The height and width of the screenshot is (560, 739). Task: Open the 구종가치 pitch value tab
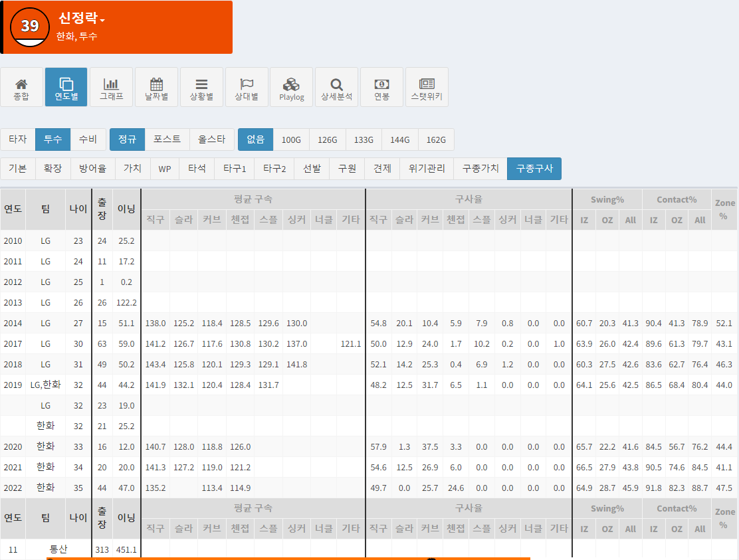pos(480,169)
